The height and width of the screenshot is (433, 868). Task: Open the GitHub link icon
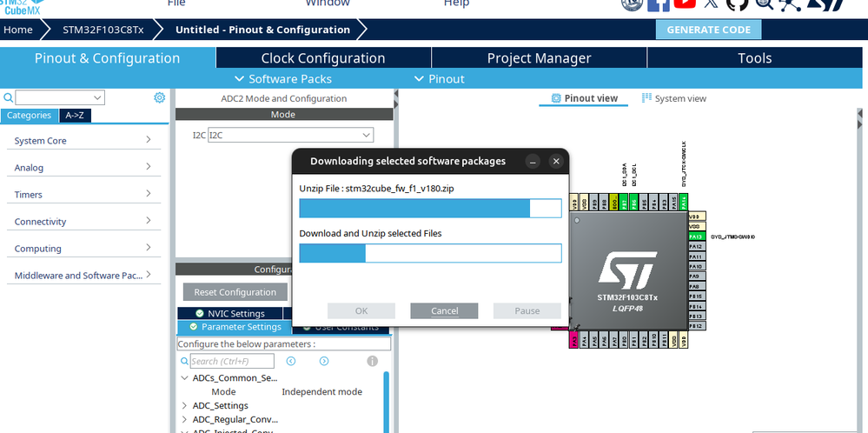(737, 3)
